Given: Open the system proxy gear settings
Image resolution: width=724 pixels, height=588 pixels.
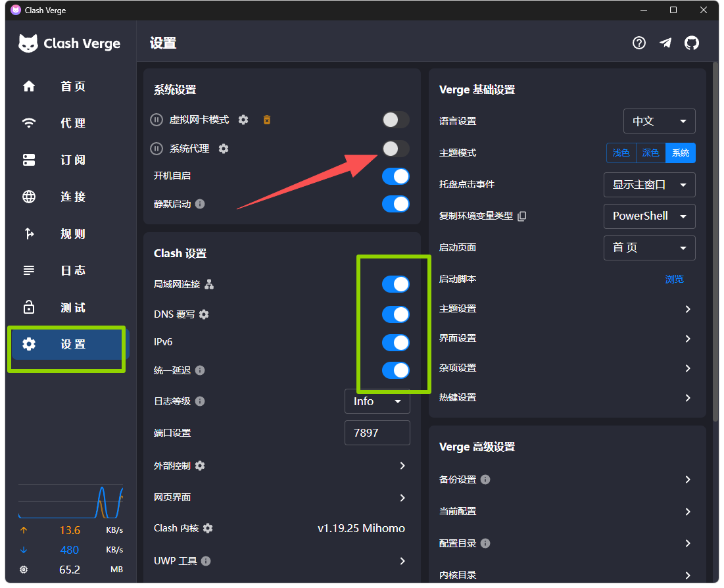Looking at the screenshot, I should (x=224, y=149).
